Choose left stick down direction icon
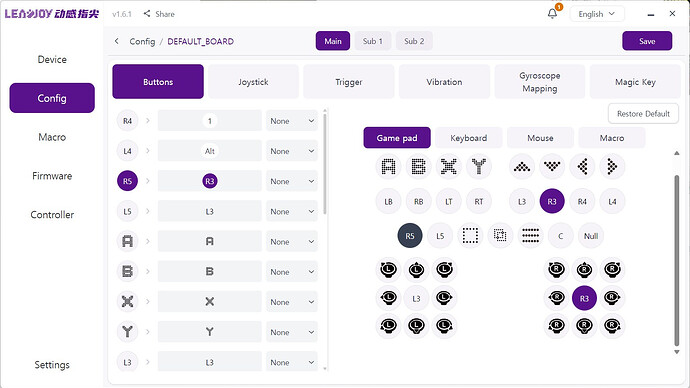Viewport: 690px width, 388px height. point(416,326)
